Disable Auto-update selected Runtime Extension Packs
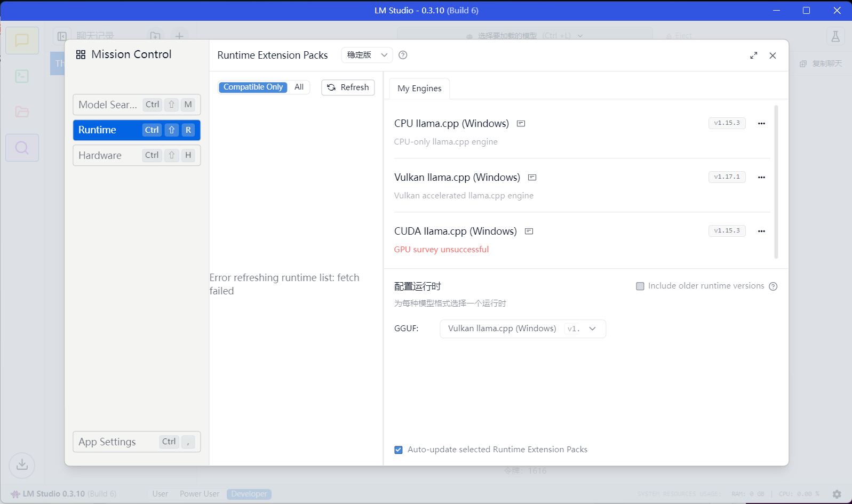Image resolution: width=852 pixels, height=504 pixels. (x=399, y=450)
